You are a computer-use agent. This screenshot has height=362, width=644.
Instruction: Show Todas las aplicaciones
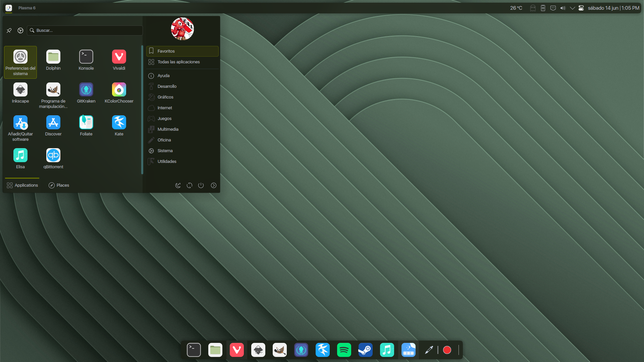tap(182, 62)
